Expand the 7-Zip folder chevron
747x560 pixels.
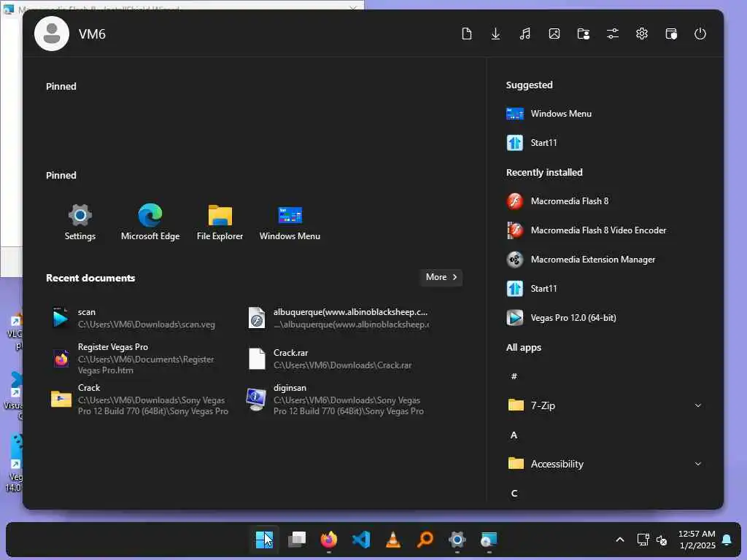point(698,405)
